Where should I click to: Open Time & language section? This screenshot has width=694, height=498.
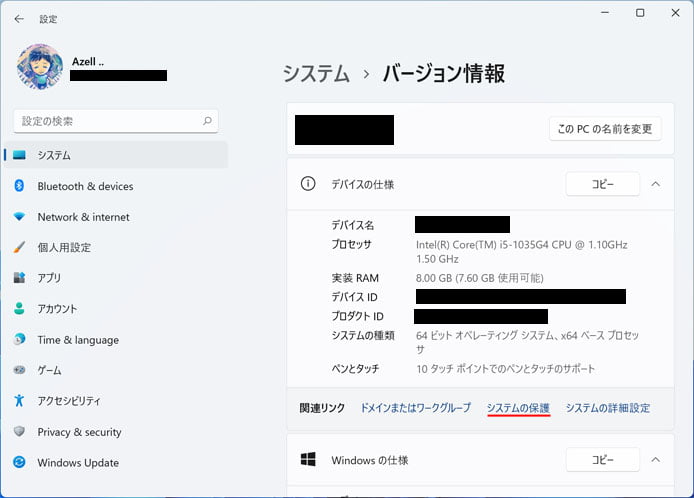78,340
